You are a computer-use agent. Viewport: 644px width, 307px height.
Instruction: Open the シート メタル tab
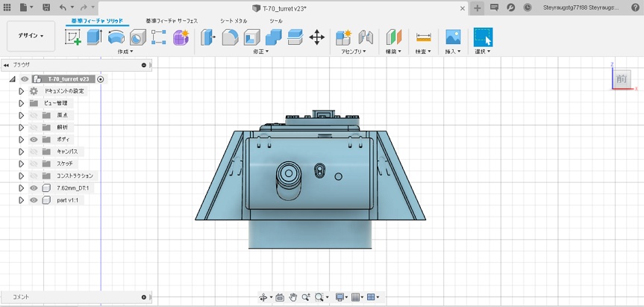coord(234,21)
